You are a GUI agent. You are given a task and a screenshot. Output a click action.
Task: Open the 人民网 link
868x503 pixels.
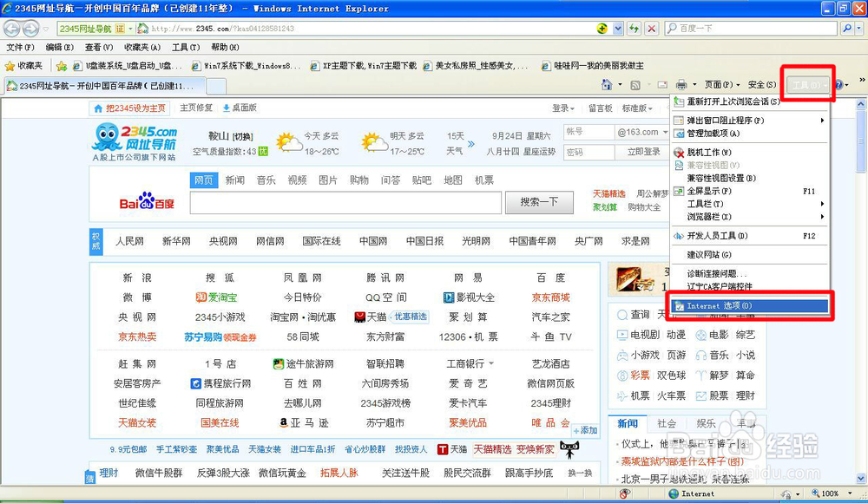pos(129,241)
